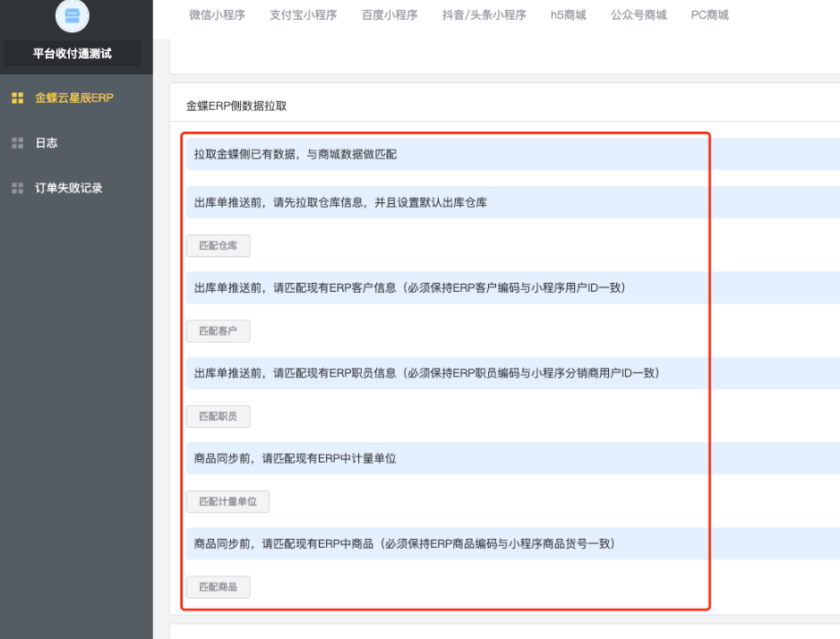Image resolution: width=840 pixels, height=639 pixels.
Task: Switch to the h5商城 tab
Action: (569, 15)
